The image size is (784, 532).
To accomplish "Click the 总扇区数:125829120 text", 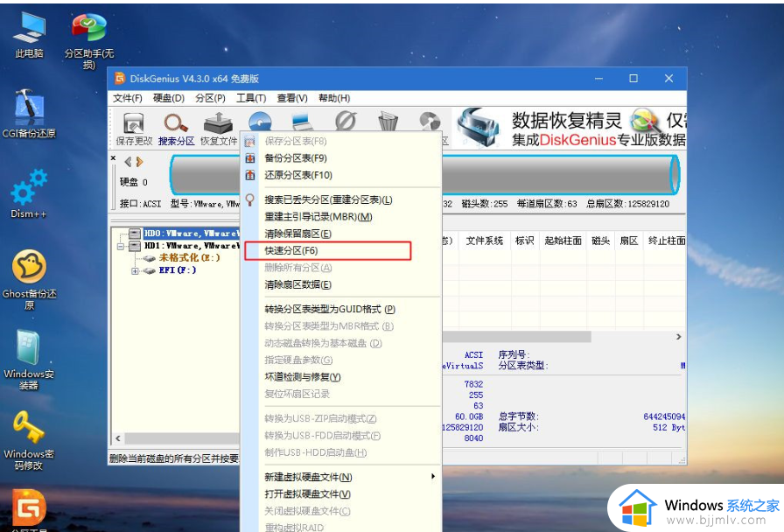I will (x=628, y=204).
